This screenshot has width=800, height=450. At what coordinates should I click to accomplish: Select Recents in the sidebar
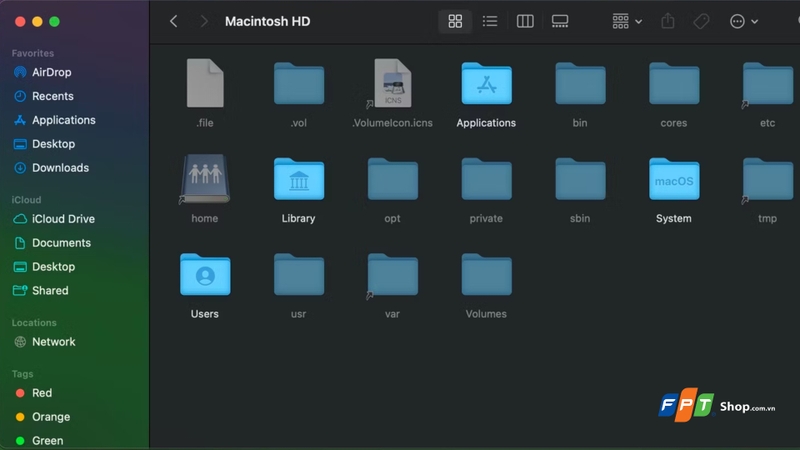tap(43, 96)
